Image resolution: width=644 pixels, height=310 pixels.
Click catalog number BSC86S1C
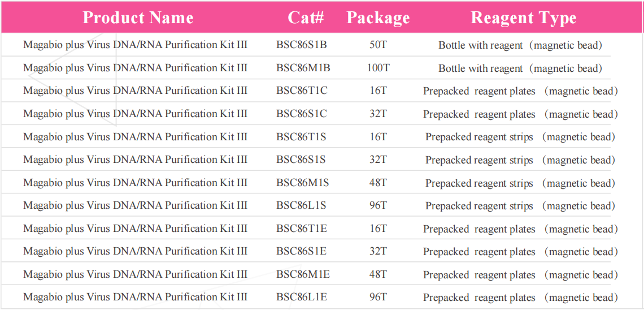tap(301, 114)
